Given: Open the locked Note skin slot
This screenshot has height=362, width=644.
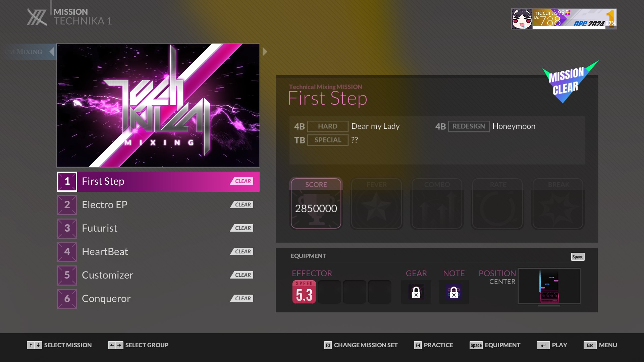Looking at the screenshot, I should 453,292.
